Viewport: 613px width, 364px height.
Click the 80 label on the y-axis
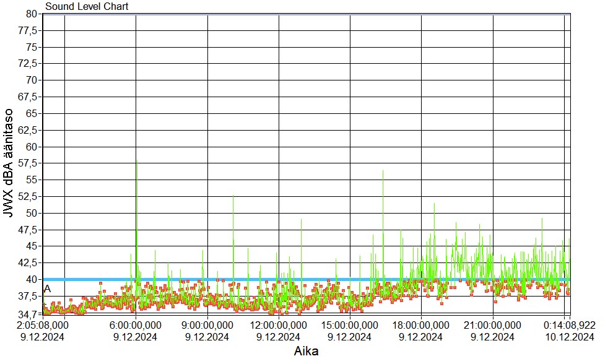33,14
